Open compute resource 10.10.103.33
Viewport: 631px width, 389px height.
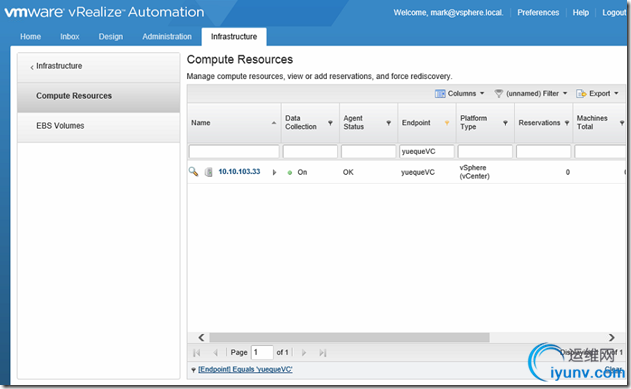pyautogui.click(x=239, y=172)
